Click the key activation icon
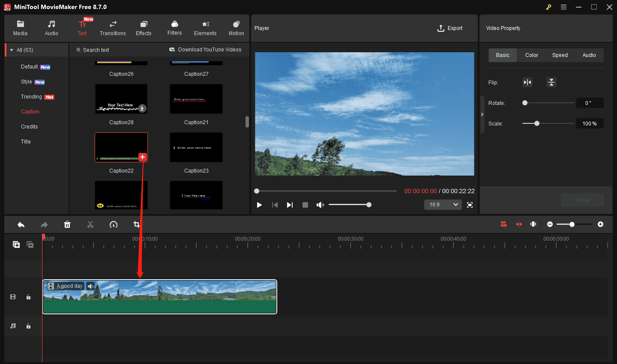The image size is (617, 364). 548,7
